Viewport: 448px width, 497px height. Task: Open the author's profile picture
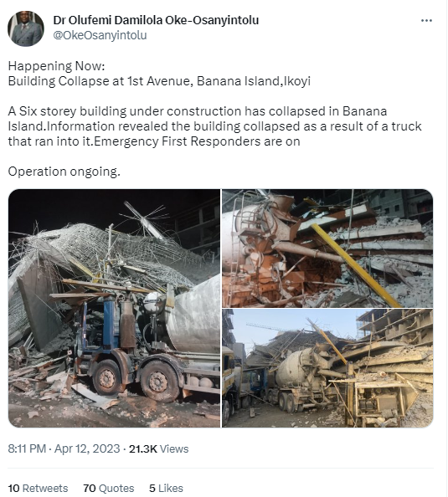point(26,28)
